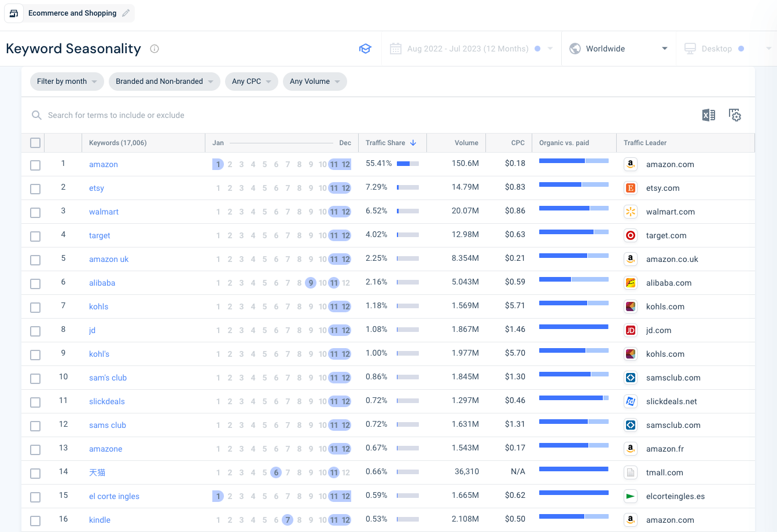The height and width of the screenshot is (532, 777).
Task: Click the calendar icon before the date range
Action: click(396, 49)
